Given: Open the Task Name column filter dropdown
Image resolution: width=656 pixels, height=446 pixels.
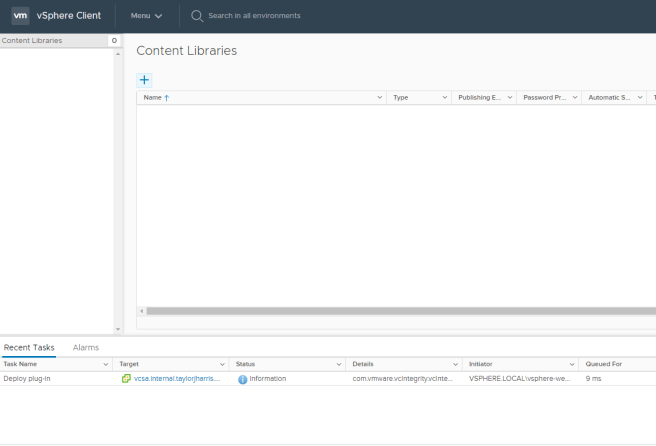Looking at the screenshot, I should click(106, 364).
